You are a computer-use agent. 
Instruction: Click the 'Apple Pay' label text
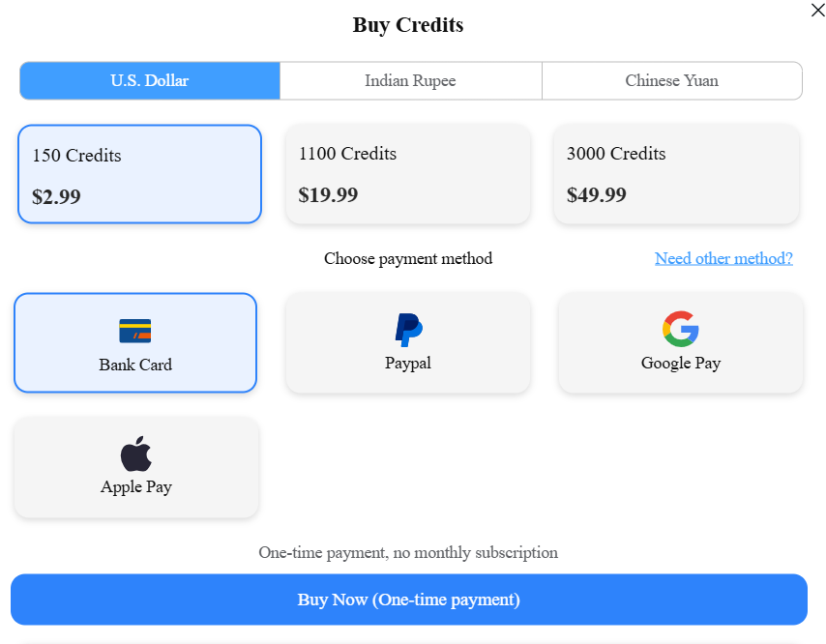[x=136, y=486]
